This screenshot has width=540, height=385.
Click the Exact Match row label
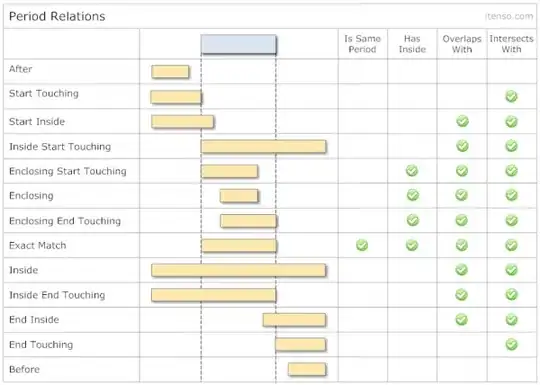pos(38,246)
